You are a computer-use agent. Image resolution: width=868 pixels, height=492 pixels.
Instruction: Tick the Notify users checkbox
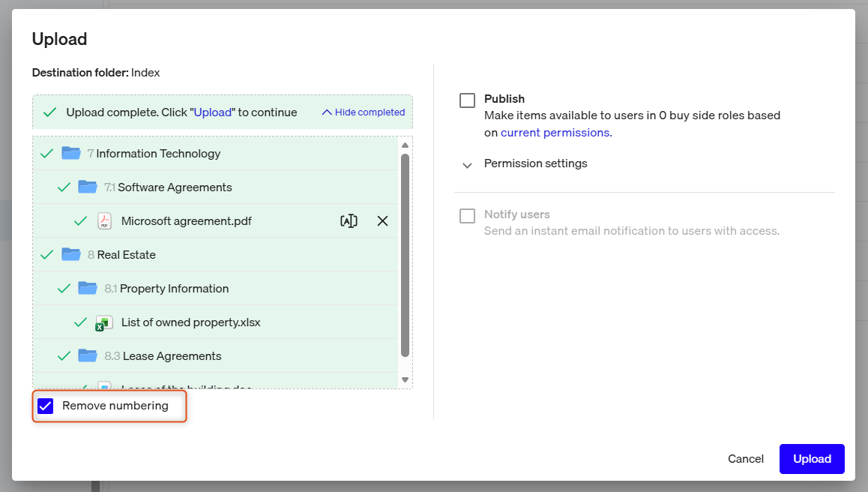coord(467,215)
